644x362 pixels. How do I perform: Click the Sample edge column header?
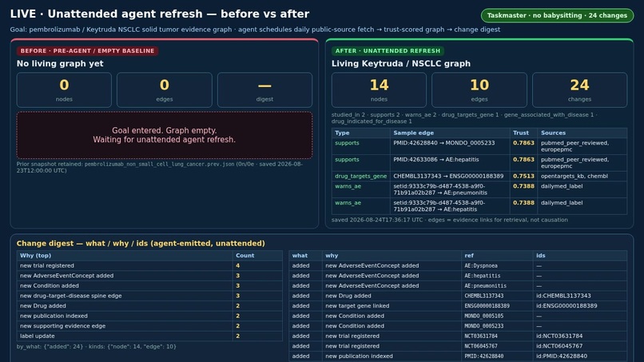coord(450,133)
